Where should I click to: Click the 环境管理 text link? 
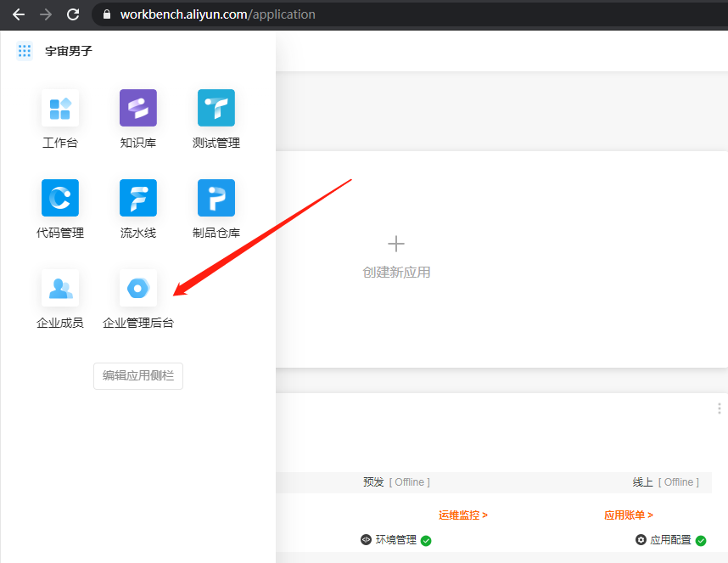pyautogui.click(x=396, y=540)
